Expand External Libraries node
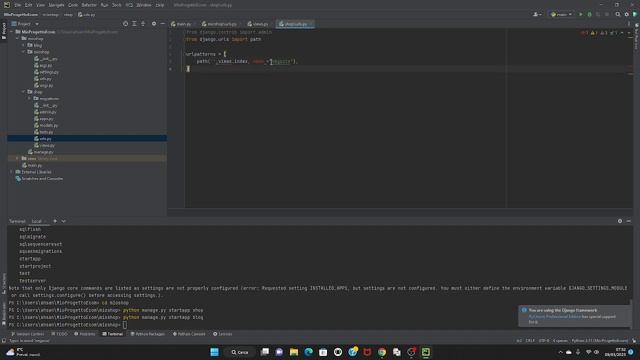The image size is (640, 360). click(x=11, y=172)
